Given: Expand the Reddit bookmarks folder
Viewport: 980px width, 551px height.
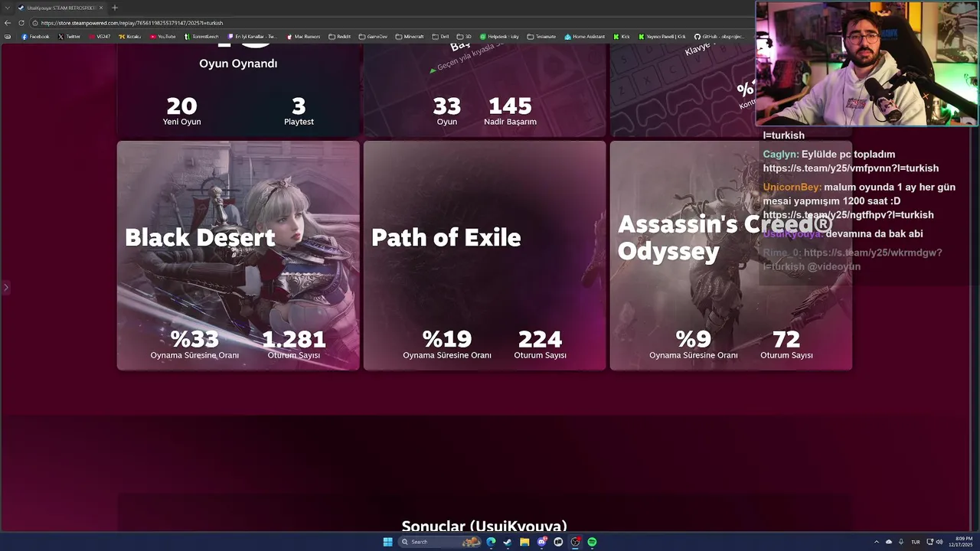Looking at the screenshot, I should click(339, 37).
